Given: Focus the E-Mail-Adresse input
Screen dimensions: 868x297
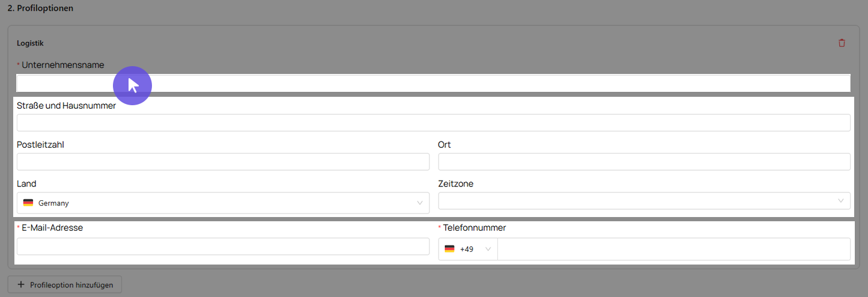Looking at the screenshot, I should coord(223,246).
